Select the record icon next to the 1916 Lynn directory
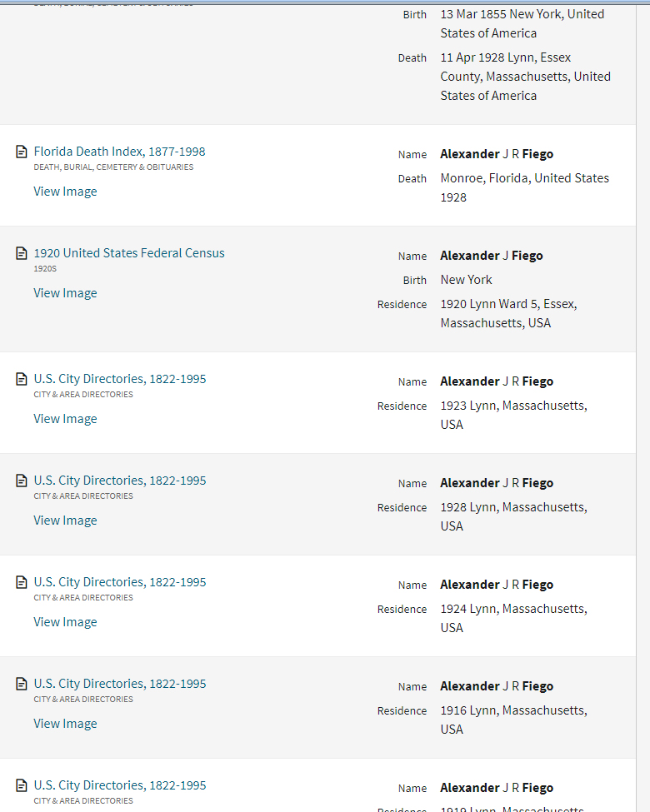The height and width of the screenshot is (812, 650). tap(22, 683)
